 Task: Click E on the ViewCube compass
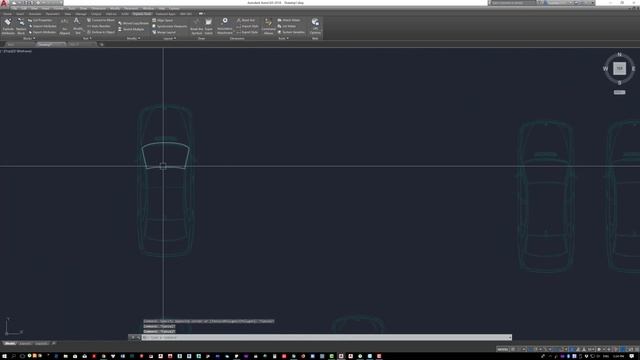[x=633, y=69]
